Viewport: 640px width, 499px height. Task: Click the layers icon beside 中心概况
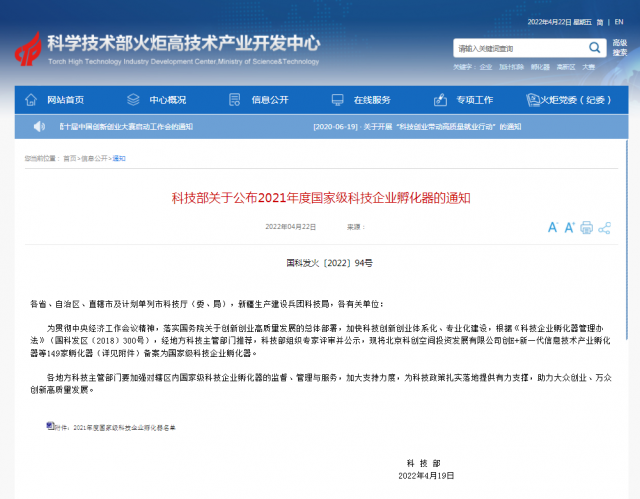point(133,100)
